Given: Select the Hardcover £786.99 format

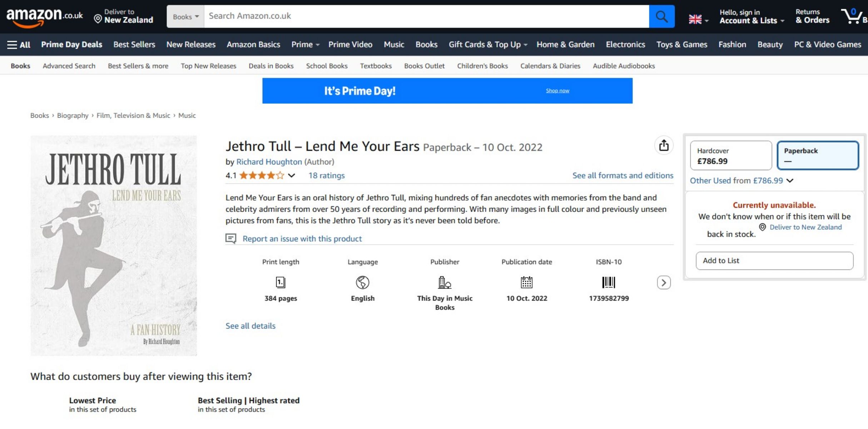Looking at the screenshot, I should 731,156.
